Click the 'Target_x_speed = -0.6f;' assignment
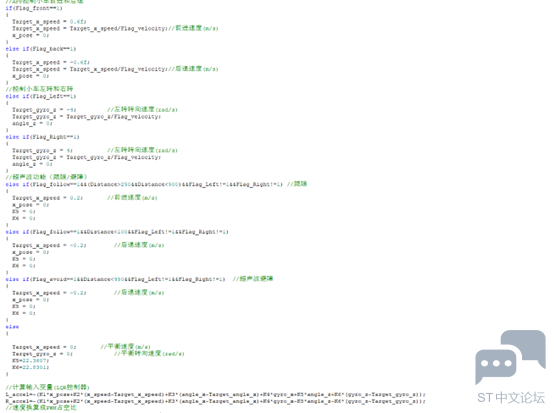Image resolution: width=554 pixels, height=413 pixels. tap(51, 63)
